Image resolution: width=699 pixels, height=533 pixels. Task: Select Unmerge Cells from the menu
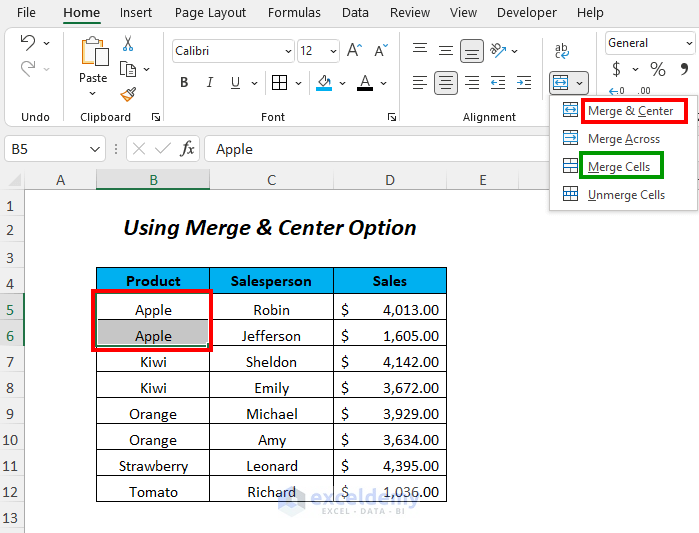625,195
